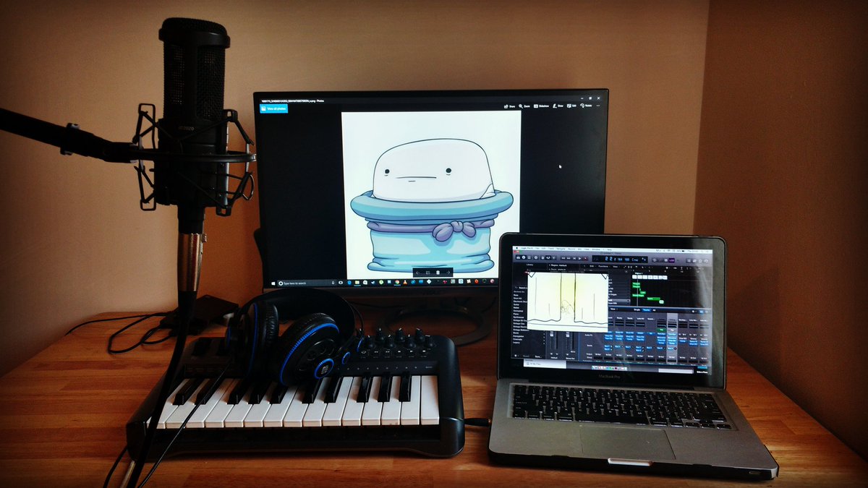
Task: Click the Forward transport button in Logic
Action: [x=569, y=258]
